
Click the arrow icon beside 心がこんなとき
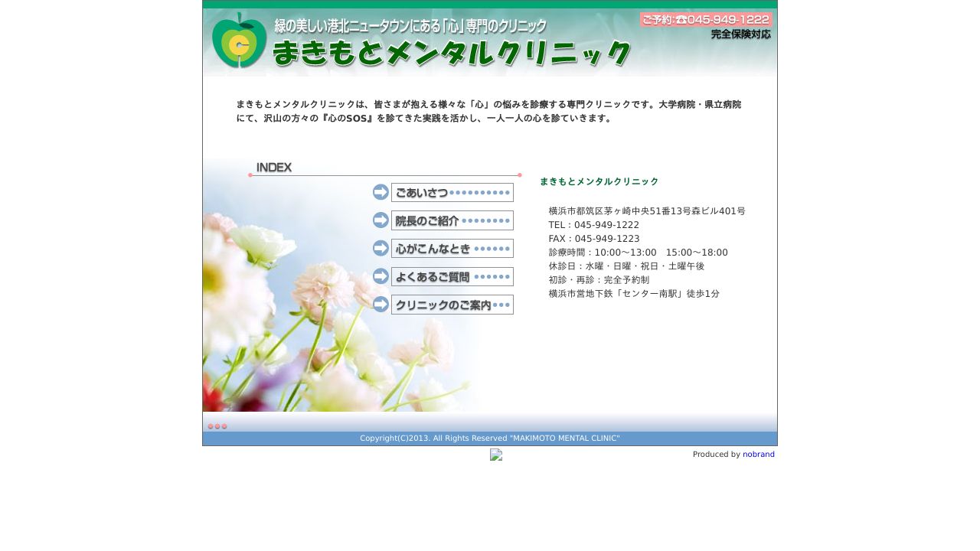click(381, 249)
